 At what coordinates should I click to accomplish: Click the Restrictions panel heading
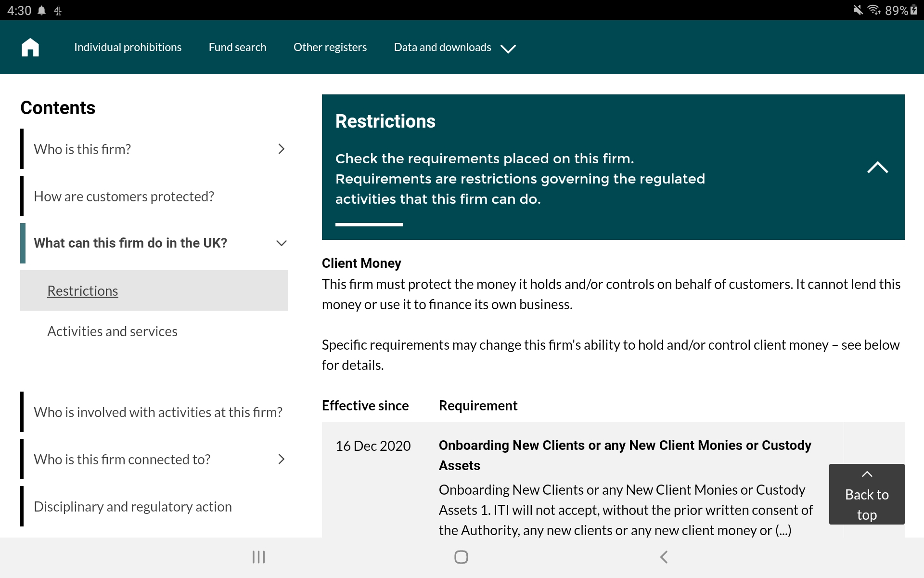click(385, 121)
